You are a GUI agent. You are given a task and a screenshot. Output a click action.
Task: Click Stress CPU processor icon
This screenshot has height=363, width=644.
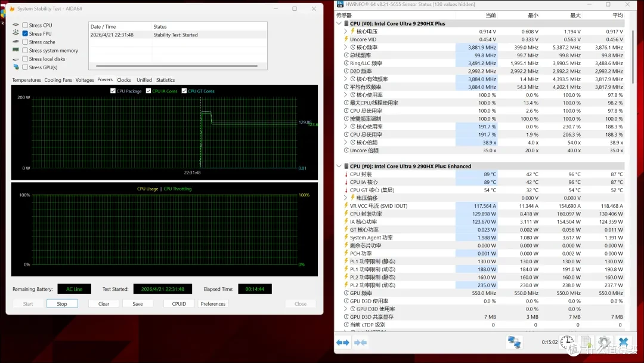[x=16, y=25]
